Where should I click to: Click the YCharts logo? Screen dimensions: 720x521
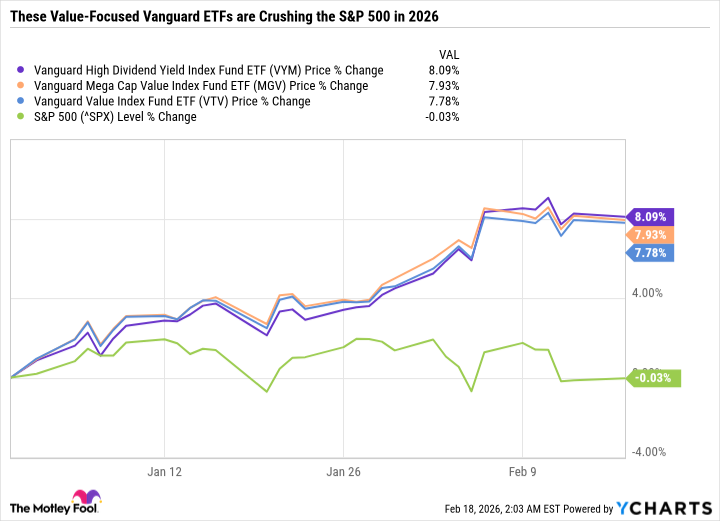pos(666,507)
